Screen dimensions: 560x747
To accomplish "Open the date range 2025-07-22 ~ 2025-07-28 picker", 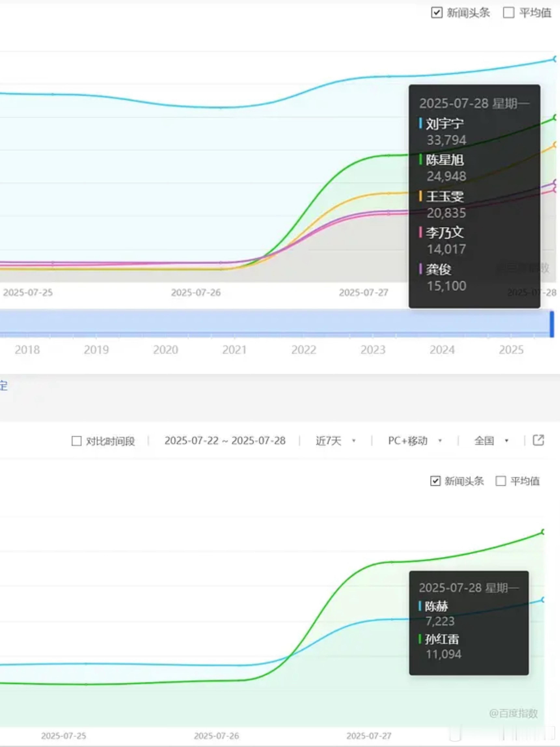I will pyautogui.click(x=225, y=441).
